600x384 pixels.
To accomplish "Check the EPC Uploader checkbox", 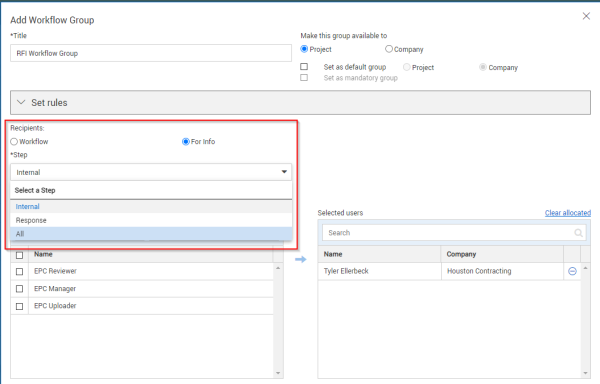I will [x=20, y=306].
